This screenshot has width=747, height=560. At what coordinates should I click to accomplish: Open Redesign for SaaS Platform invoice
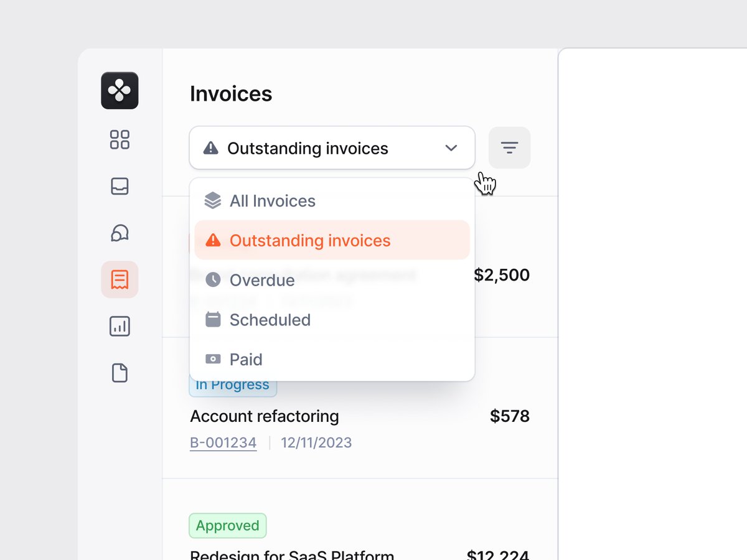292,554
